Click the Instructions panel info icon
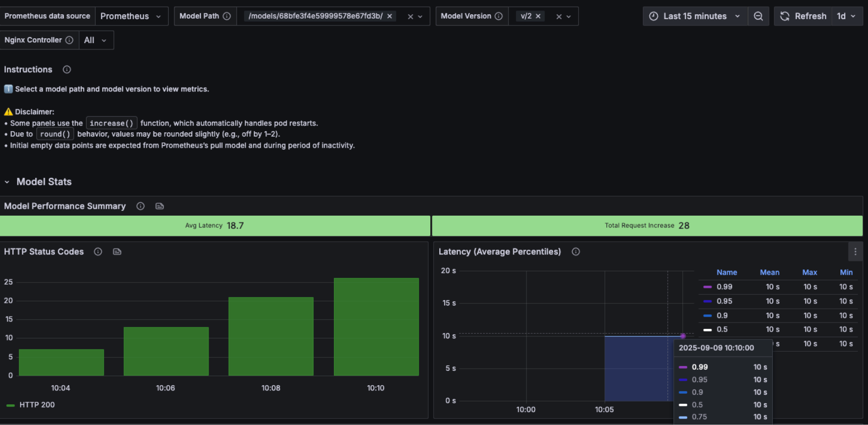 click(67, 70)
